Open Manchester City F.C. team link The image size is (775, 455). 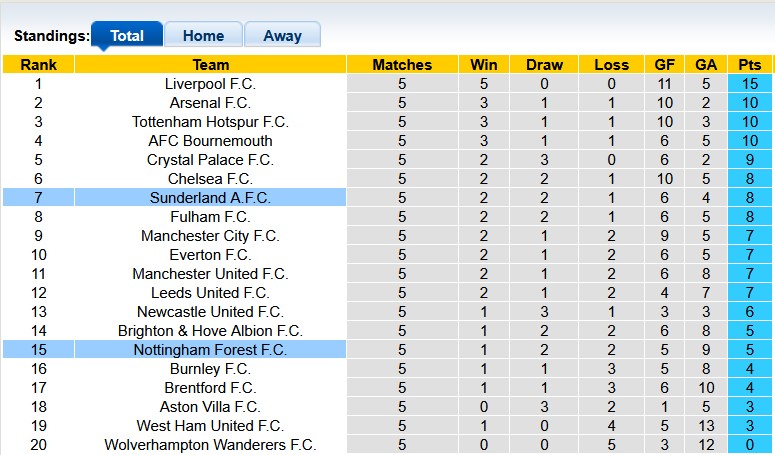[210, 236]
